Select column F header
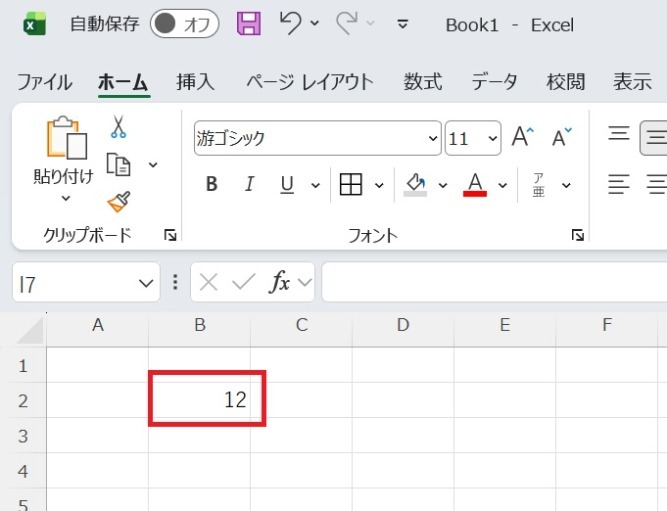 tap(607, 325)
